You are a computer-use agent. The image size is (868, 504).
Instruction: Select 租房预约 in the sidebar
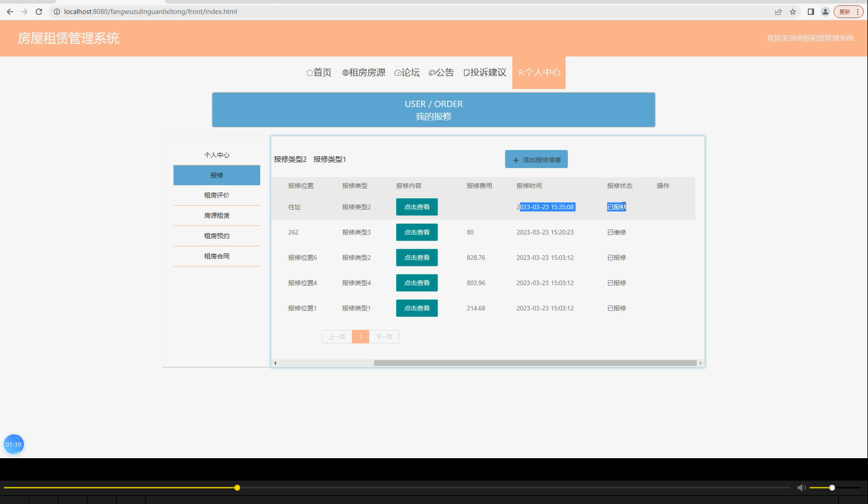[216, 236]
